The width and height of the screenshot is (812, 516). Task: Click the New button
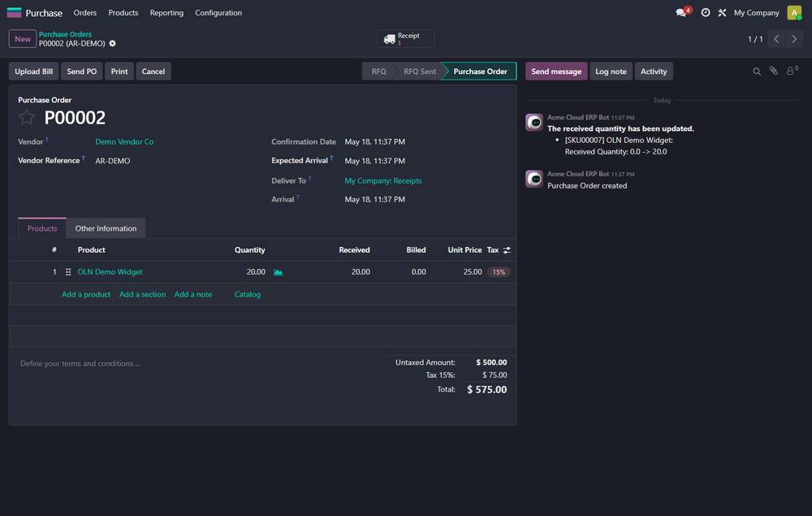pos(22,39)
